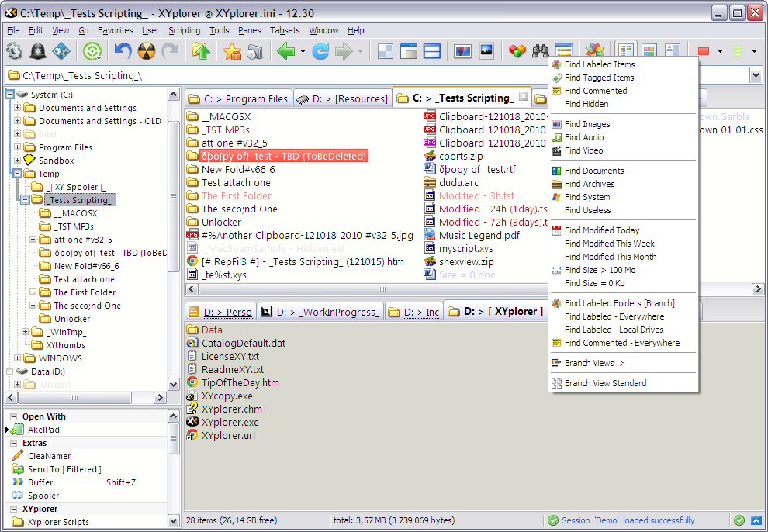
Task: Open the address bar dropdown arrow
Action: coord(756,75)
